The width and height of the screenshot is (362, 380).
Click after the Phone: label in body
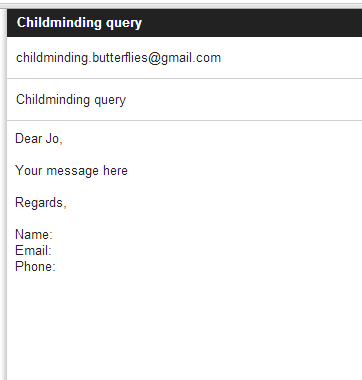[58, 266]
